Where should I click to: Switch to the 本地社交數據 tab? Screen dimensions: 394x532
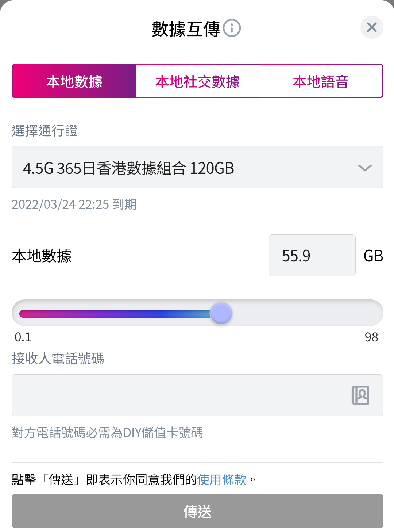tap(197, 81)
